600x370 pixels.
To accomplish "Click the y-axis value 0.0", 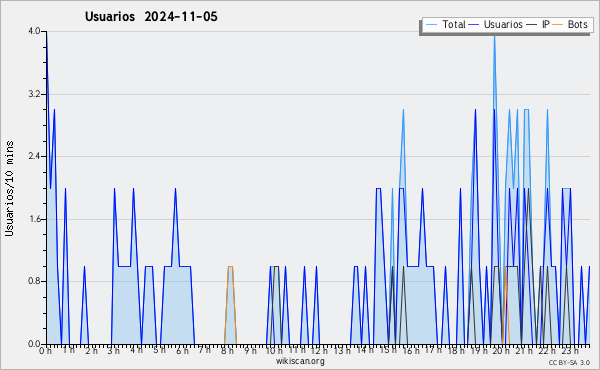I will click(34, 344).
